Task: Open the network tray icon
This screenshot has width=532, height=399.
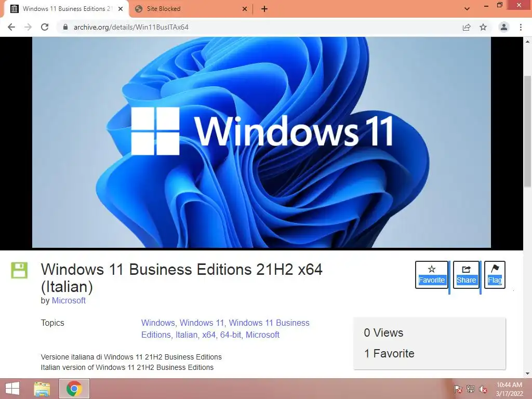Action: point(471,389)
